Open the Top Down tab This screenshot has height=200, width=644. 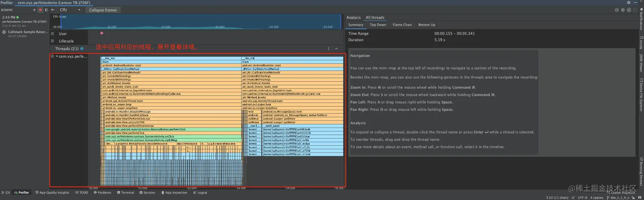(x=378, y=25)
